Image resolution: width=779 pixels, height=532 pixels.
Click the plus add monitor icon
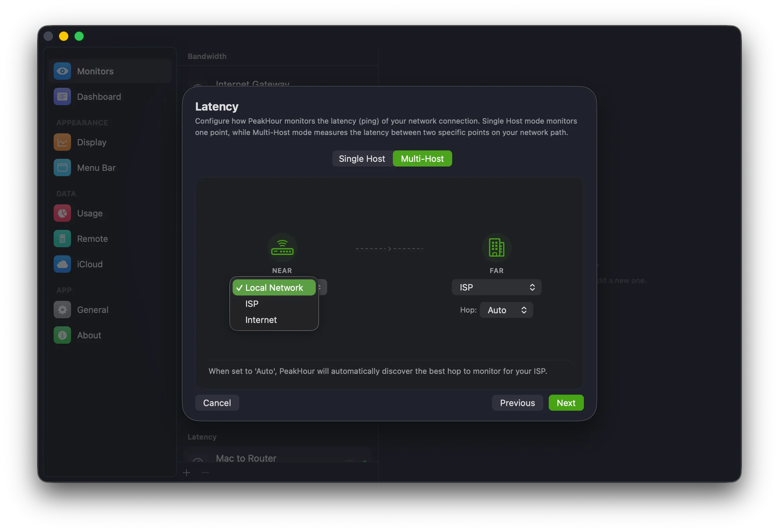pyautogui.click(x=187, y=473)
